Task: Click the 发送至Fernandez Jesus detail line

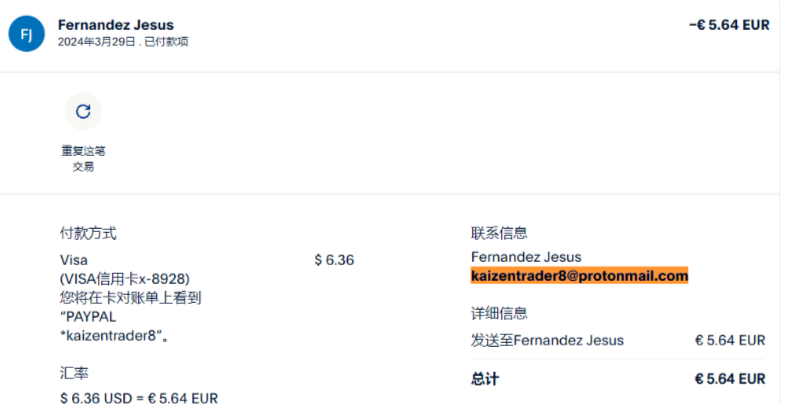Action: pos(547,340)
